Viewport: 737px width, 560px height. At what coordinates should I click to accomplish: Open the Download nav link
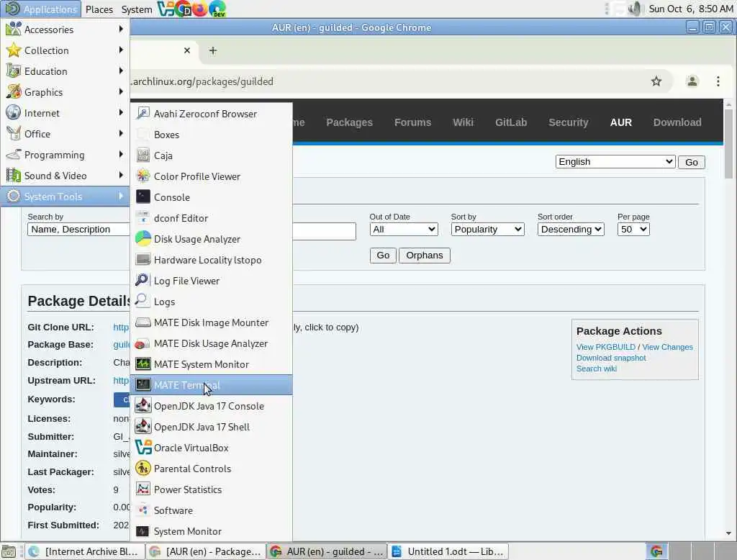pos(677,122)
